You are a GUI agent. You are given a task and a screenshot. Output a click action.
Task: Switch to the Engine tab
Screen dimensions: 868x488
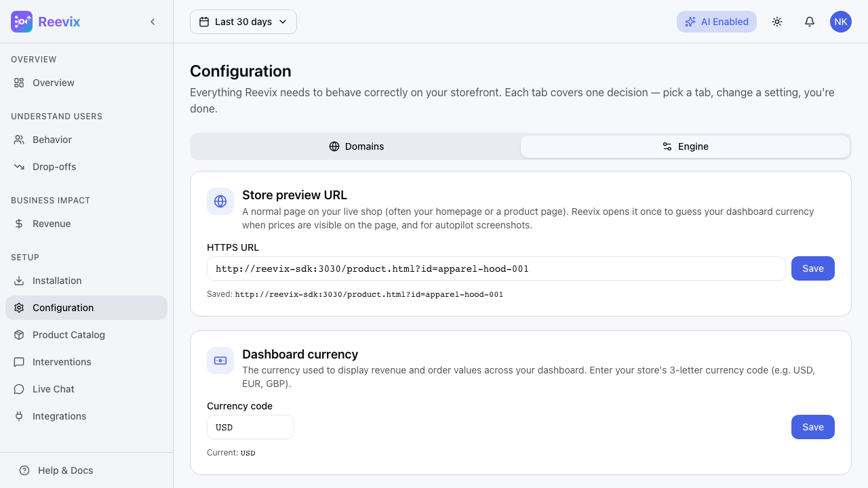pyautogui.click(x=685, y=146)
